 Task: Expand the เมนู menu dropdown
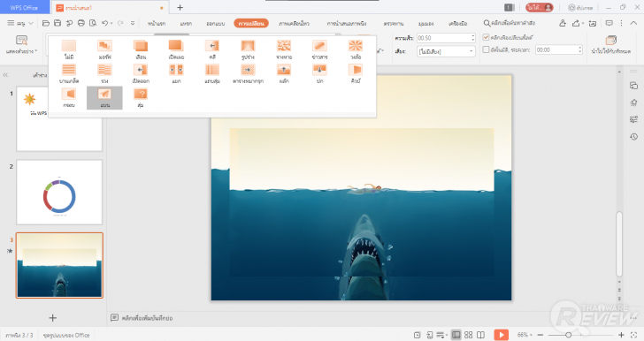tap(20, 23)
